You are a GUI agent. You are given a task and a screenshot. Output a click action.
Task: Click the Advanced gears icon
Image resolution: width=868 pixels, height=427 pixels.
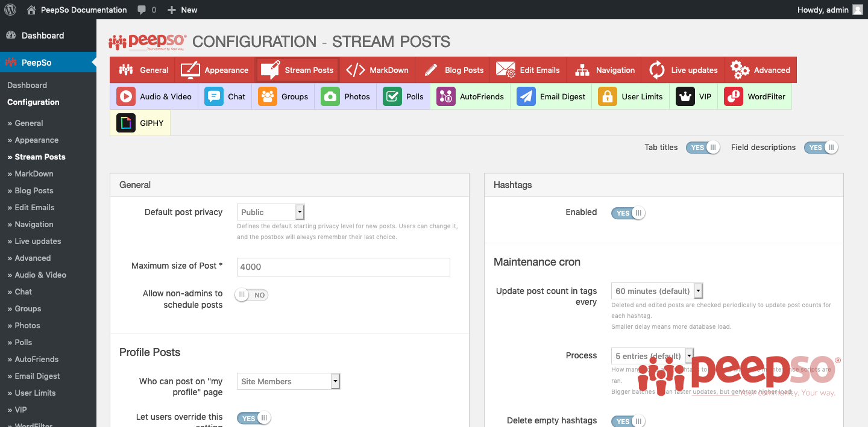coord(740,70)
